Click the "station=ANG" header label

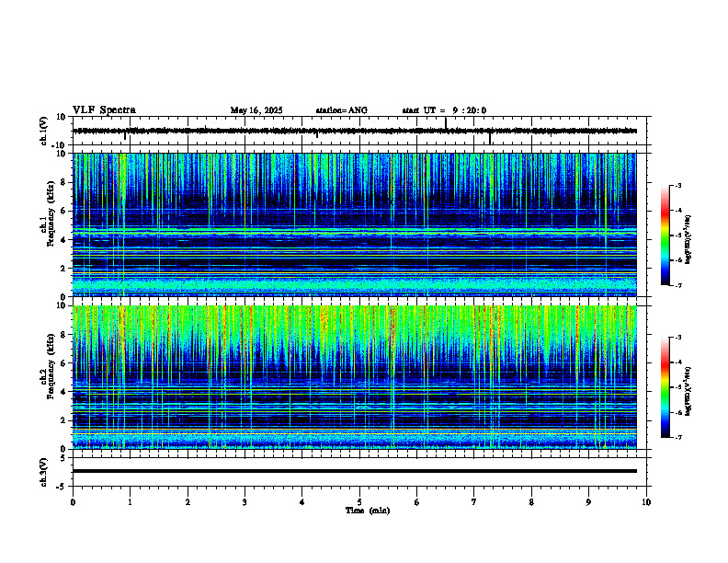342,110
